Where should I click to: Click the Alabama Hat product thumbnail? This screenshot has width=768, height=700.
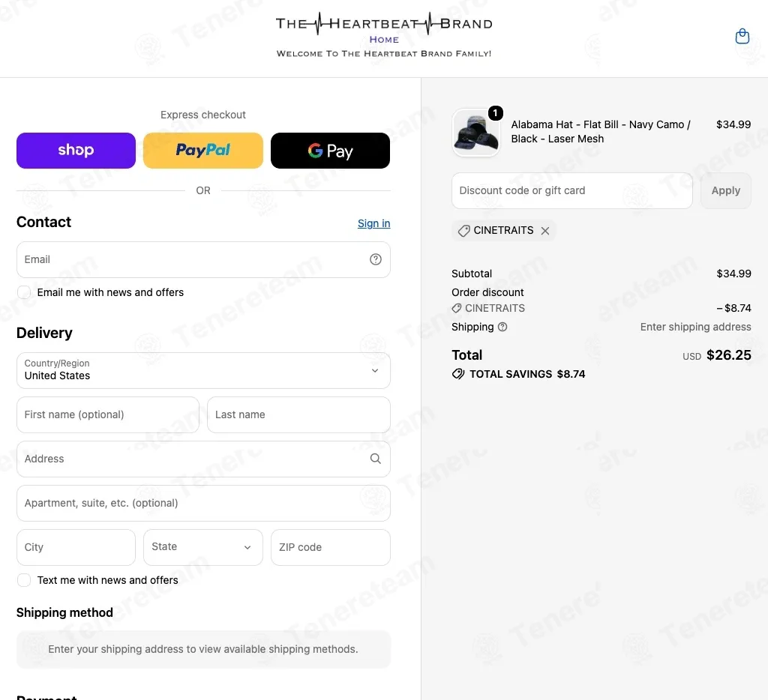(x=476, y=133)
